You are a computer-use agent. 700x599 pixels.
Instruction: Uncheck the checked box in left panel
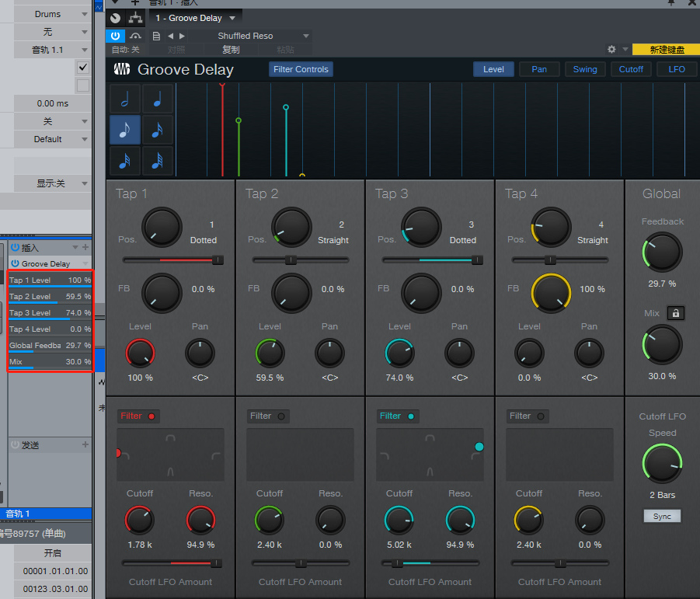[83, 68]
